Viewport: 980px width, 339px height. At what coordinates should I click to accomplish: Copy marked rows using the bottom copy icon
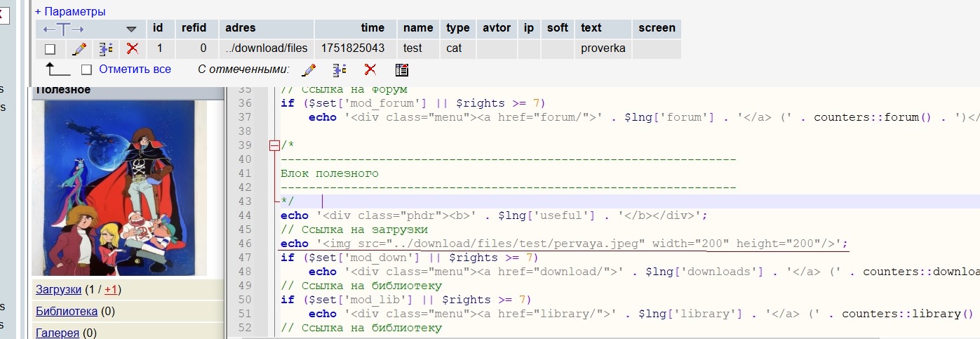[x=340, y=69]
